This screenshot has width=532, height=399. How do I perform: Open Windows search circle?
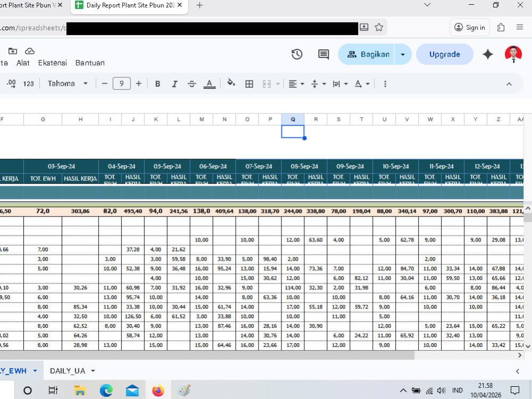click(28, 390)
